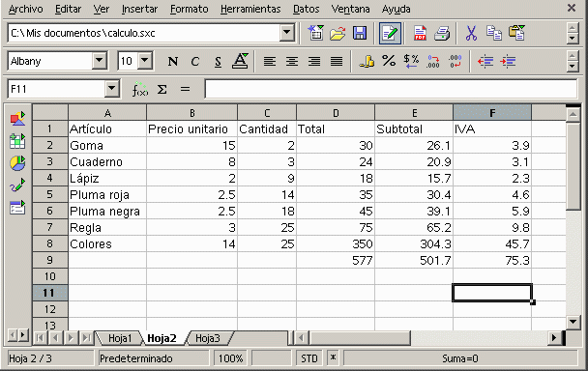Add a decimal place icon

[x=432, y=61]
